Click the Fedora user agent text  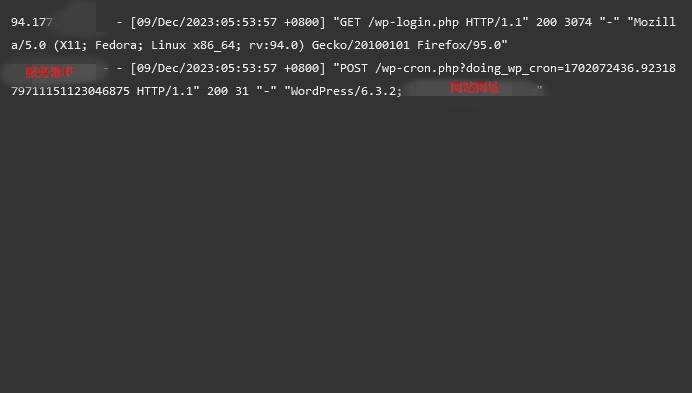pyautogui.click(x=115, y=45)
